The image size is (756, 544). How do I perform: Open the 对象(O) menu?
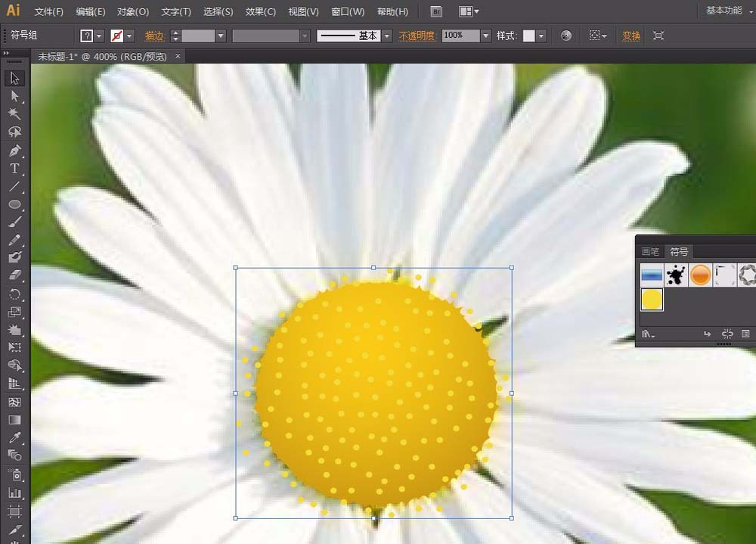pos(133,11)
